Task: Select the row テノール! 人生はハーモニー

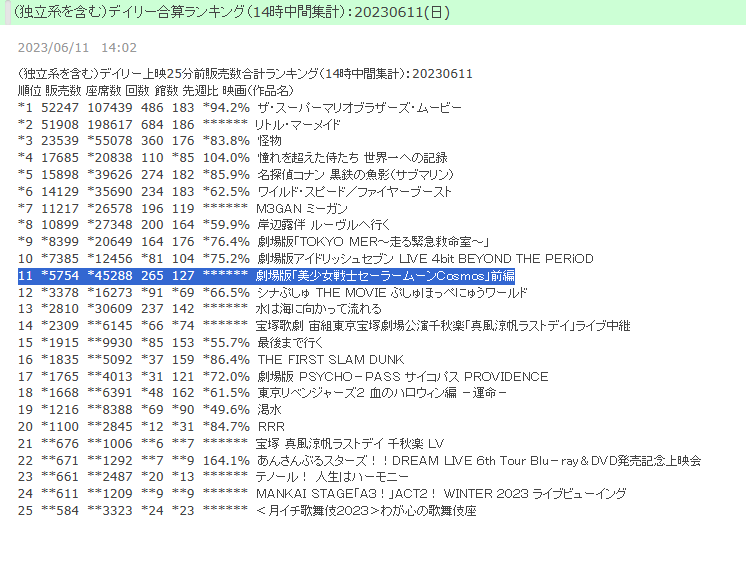Action: [213, 477]
